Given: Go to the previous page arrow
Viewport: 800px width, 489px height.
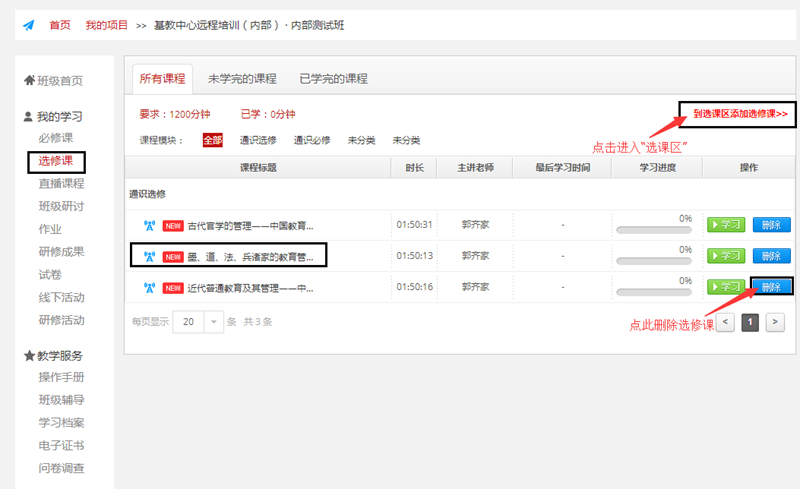Looking at the screenshot, I should pyautogui.click(x=725, y=322).
